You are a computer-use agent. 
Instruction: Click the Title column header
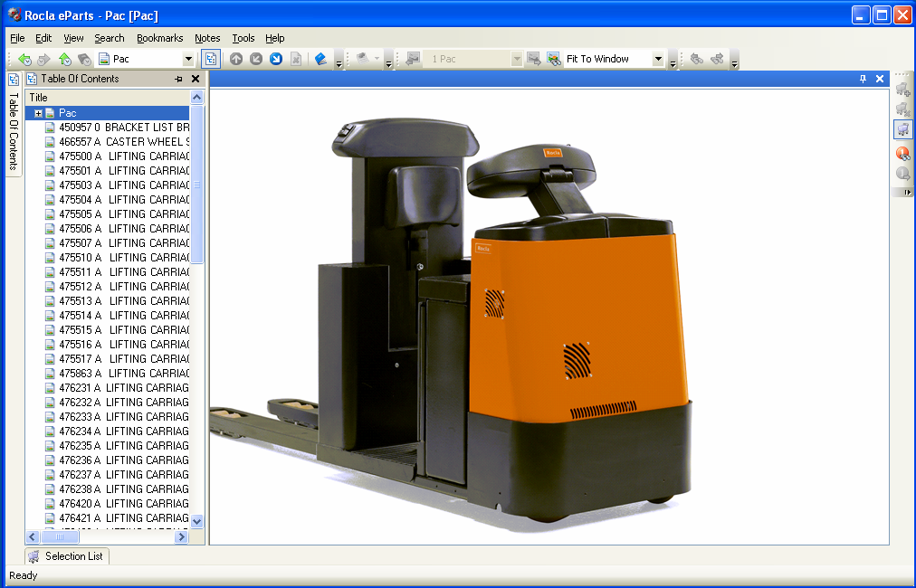pos(108,98)
